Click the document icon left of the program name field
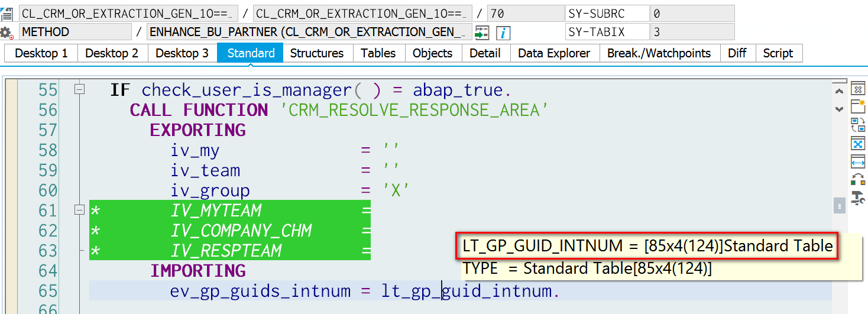The height and width of the screenshot is (314, 868). tap(7, 14)
